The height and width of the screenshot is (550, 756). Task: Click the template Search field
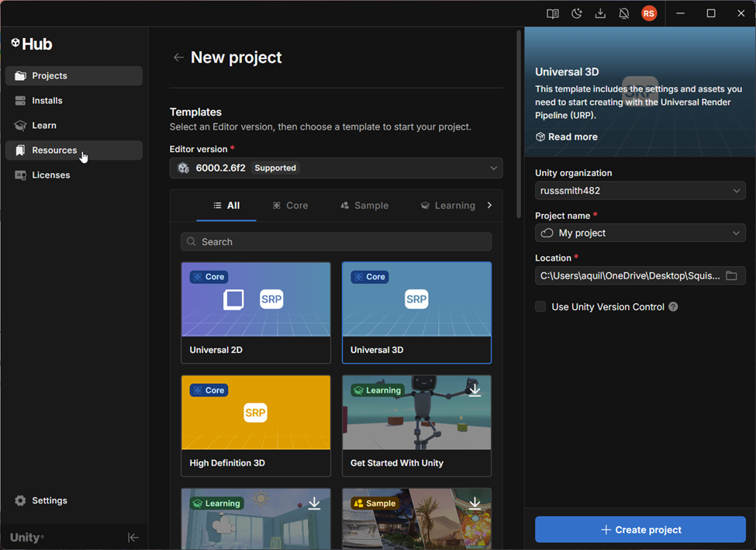(x=336, y=241)
